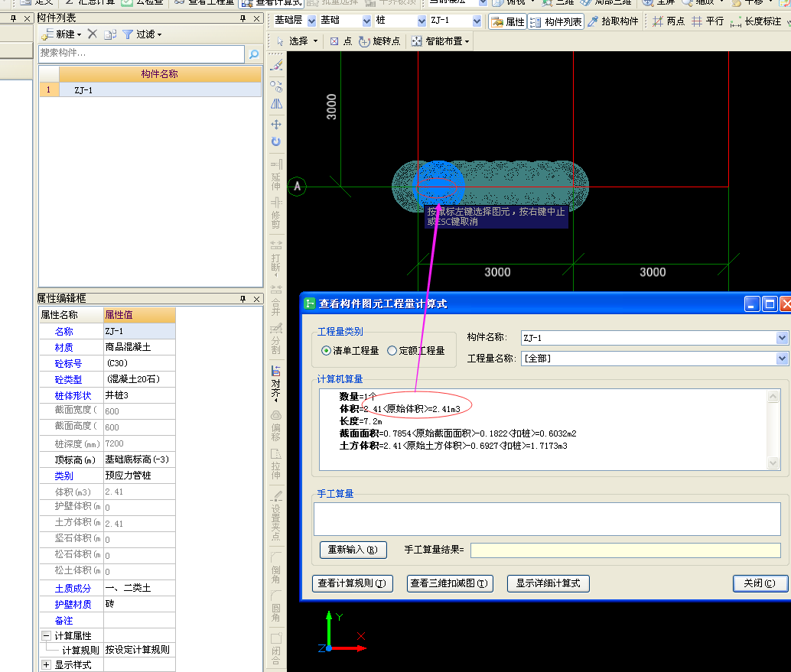Open the 构件名称 combo box in dialog
Screen dimensions: 791x672
coord(781,338)
